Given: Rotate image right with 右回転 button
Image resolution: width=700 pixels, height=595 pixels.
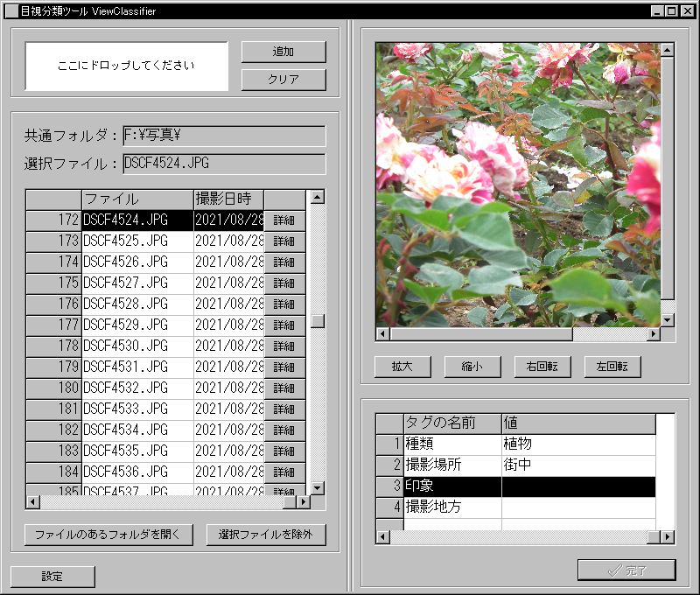Looking at the screenshot, I should coord(542,367).
